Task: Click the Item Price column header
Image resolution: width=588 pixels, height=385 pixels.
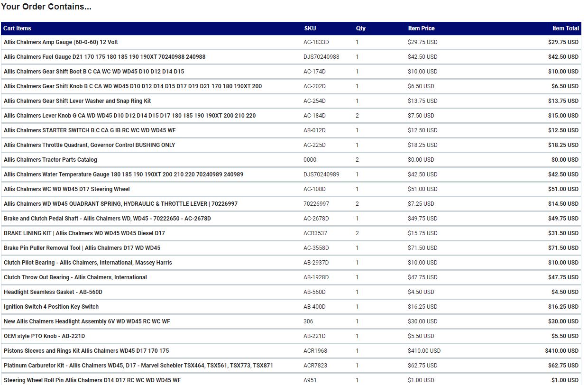Action: [x=421, y=28]
